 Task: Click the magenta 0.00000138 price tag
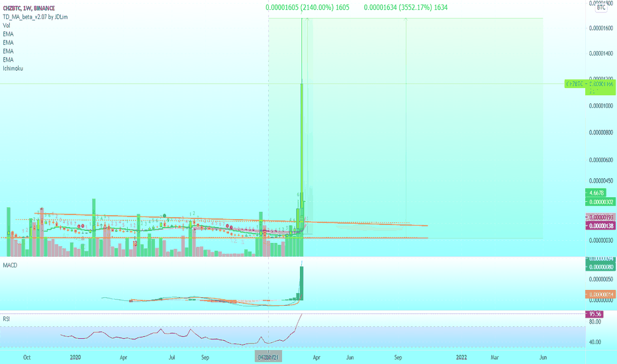pyautogui.click(x=600, y=226)
